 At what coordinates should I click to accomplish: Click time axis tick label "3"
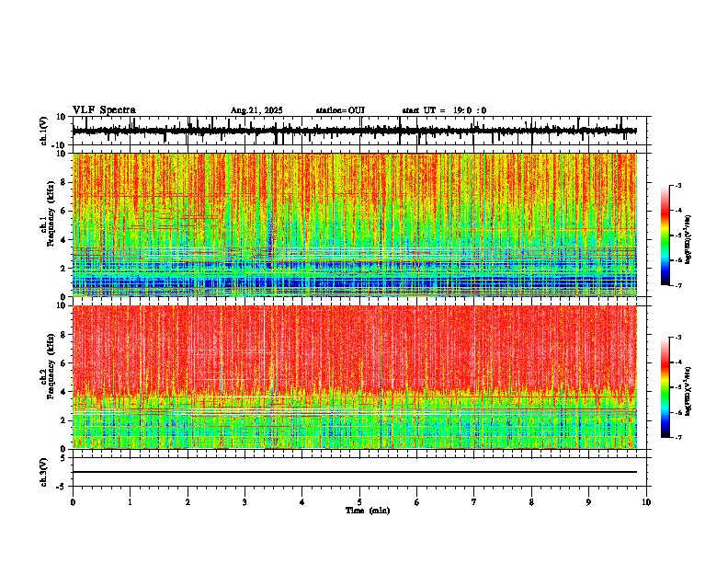245,501
